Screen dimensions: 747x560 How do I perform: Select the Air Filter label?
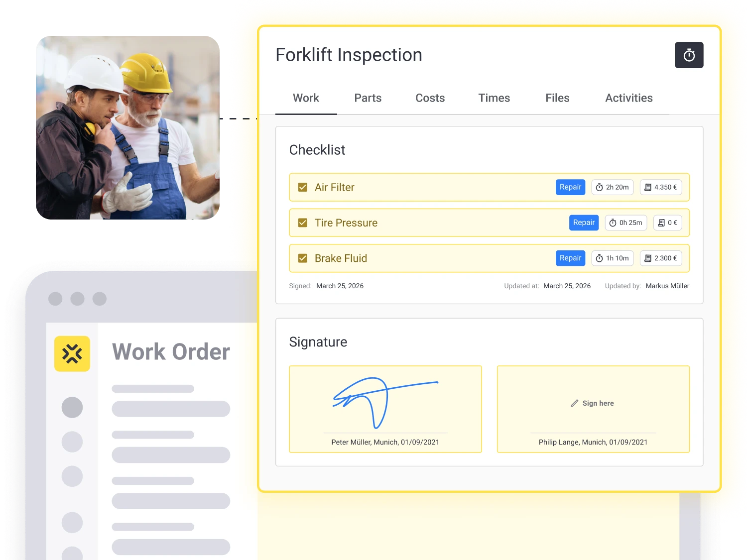334,187
